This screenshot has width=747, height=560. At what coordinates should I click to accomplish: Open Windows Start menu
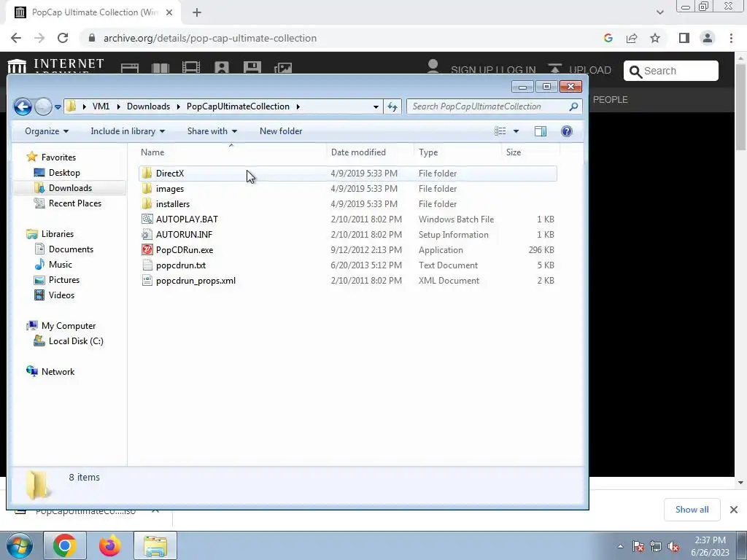(x=20, y=545)
